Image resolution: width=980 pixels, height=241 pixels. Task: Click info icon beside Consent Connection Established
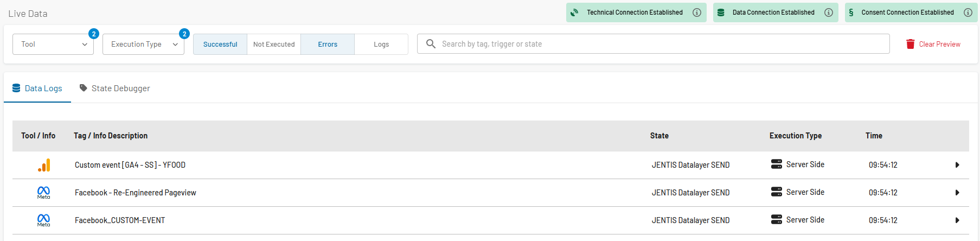[968, 12]
